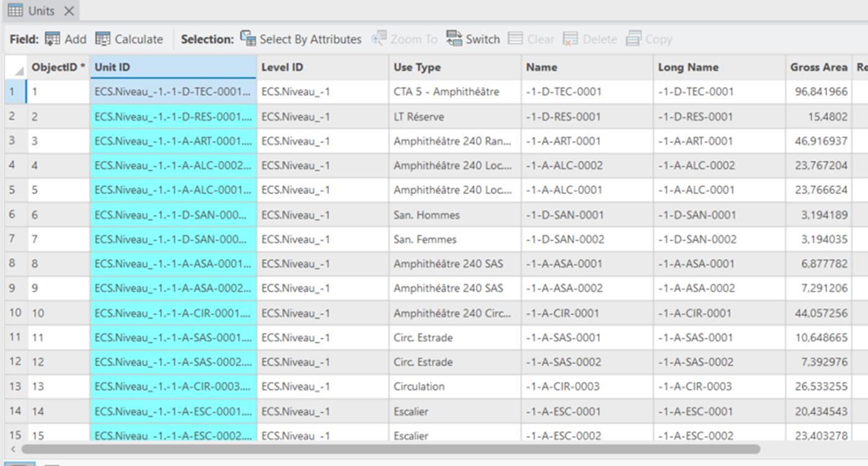
Task: Click the Switch selection icon
Action: [x=454, y=39]
